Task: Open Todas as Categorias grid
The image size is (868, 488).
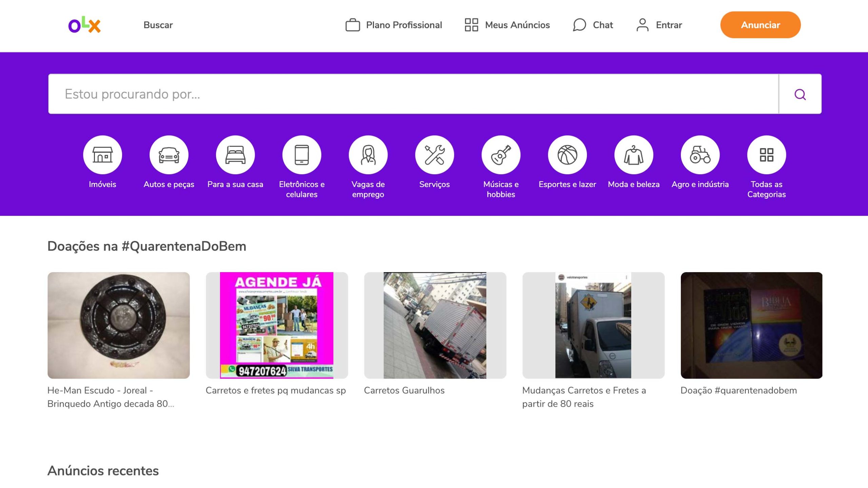Action: tap(767, 154)
